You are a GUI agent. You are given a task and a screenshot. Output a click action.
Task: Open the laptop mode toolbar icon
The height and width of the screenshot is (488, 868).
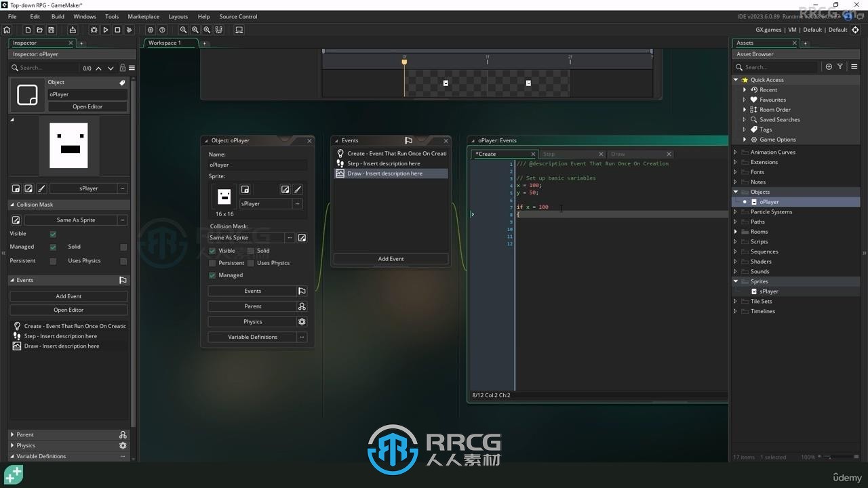click(239, 30)
